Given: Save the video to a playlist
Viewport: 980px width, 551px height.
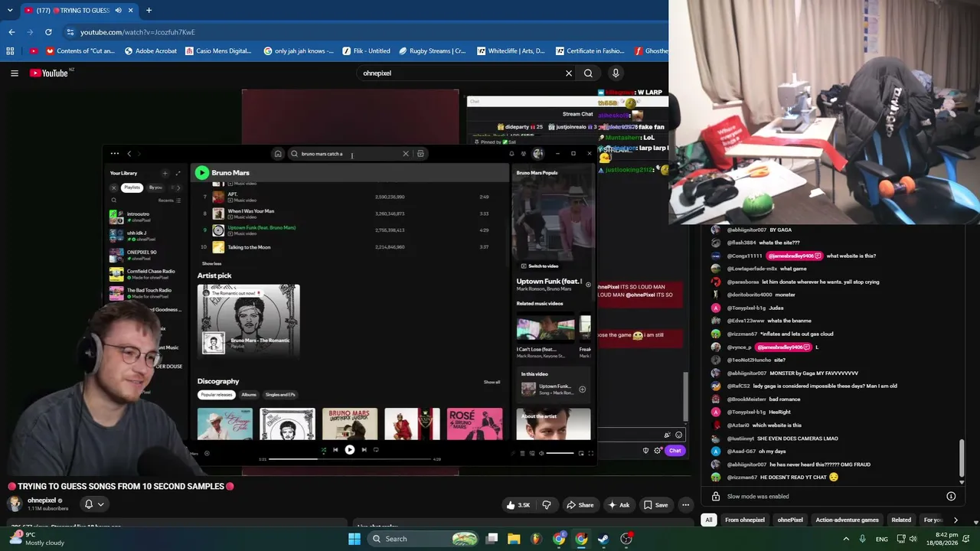Looking at the screenshot, I should tap(656, 505).
